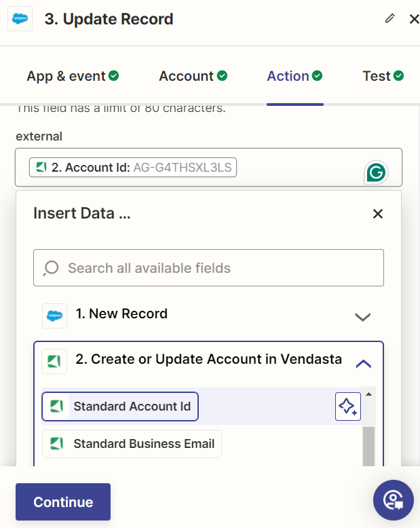Select the Action tab

(x=294, y=76)
